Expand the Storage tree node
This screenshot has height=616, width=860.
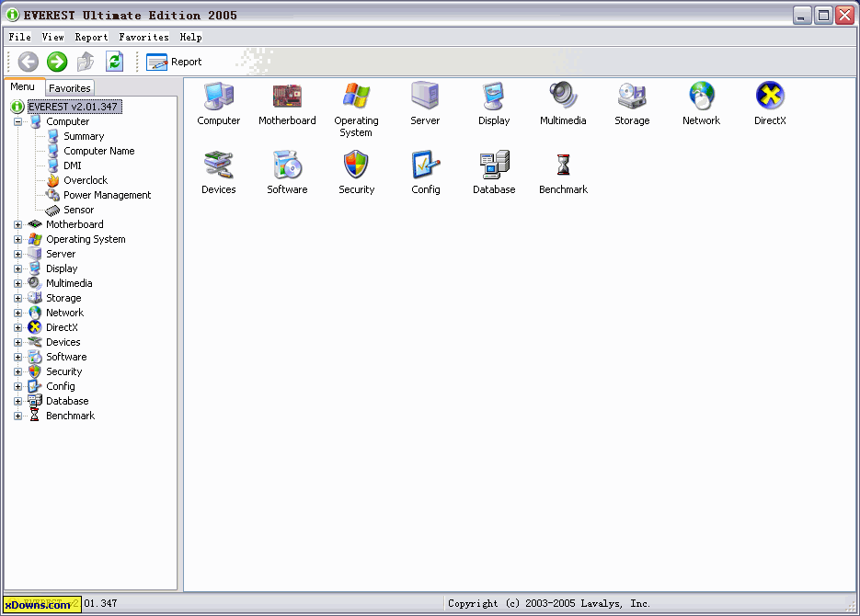[18, 298]
